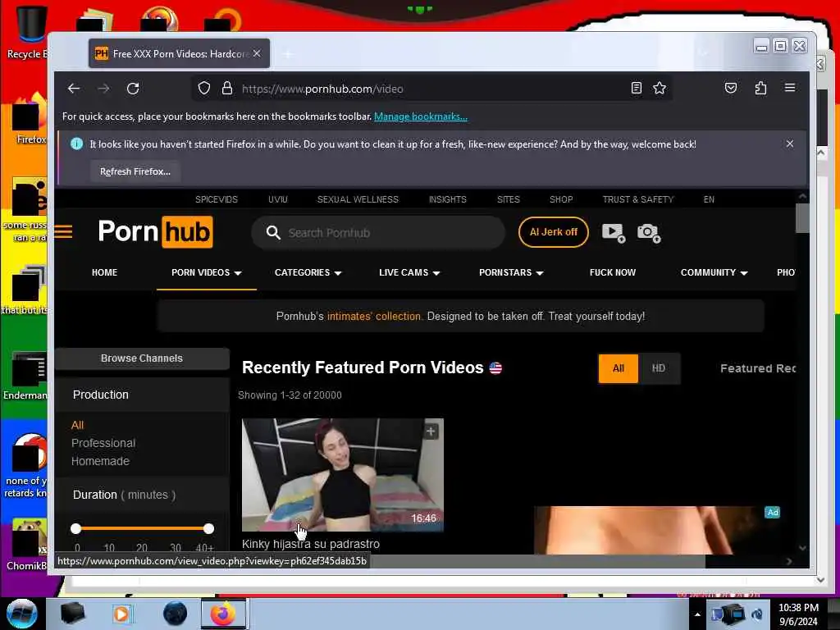Click the forward navigation arrow
Viewport: 840px width, 630px height.
pos(103,89)
